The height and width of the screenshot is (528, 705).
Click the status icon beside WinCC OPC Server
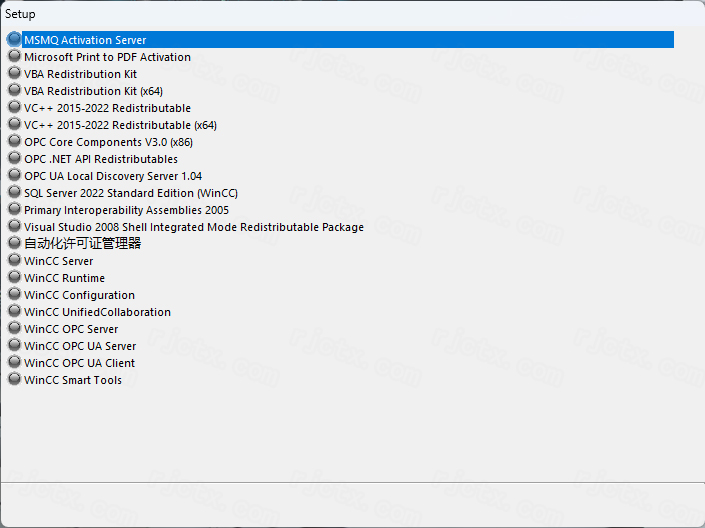tap(14, 328)
